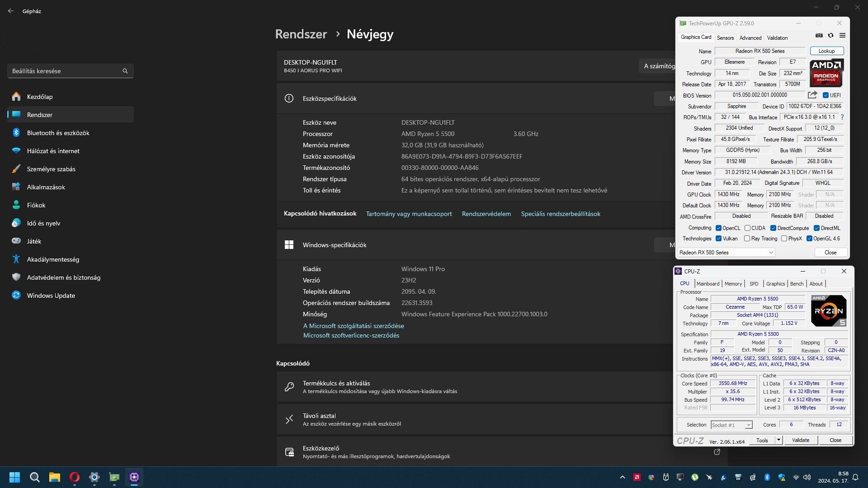Toggle the Vulkan checkbox
The width and height of the screenshot is (868, 488).
[718, 239]
